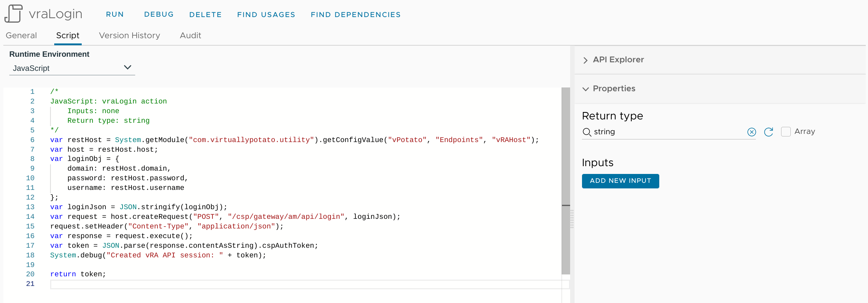This screenshot has height=303, width=868.
Task: Click the vraLogin action scroll icon
Action: click(14, 14)
